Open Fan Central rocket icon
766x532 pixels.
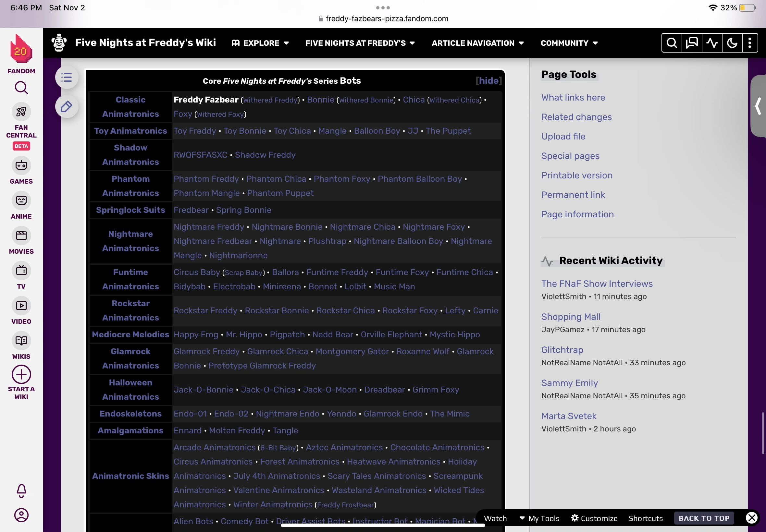[x=21, y=112]
